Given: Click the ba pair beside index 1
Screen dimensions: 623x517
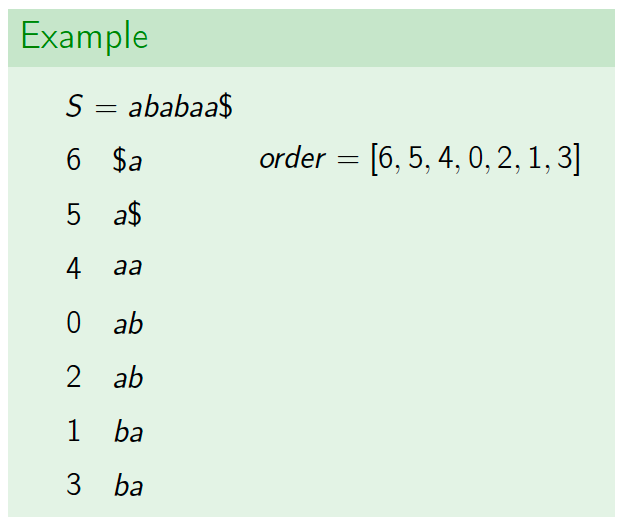Looking at the screenshot, I should 128,431.
